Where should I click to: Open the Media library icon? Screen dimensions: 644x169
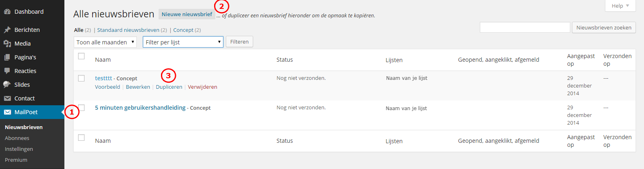tap(7, 44)
